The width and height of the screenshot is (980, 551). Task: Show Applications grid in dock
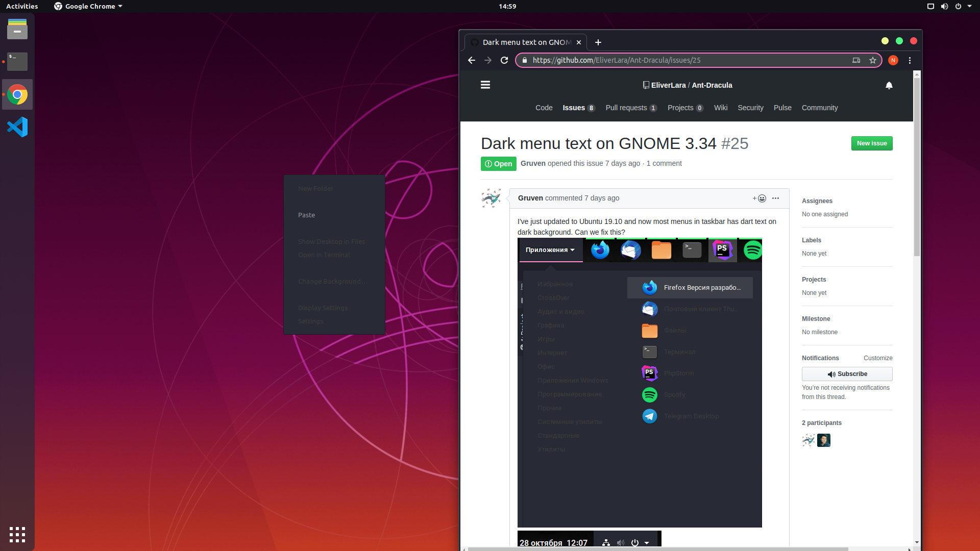pos(17,534)
